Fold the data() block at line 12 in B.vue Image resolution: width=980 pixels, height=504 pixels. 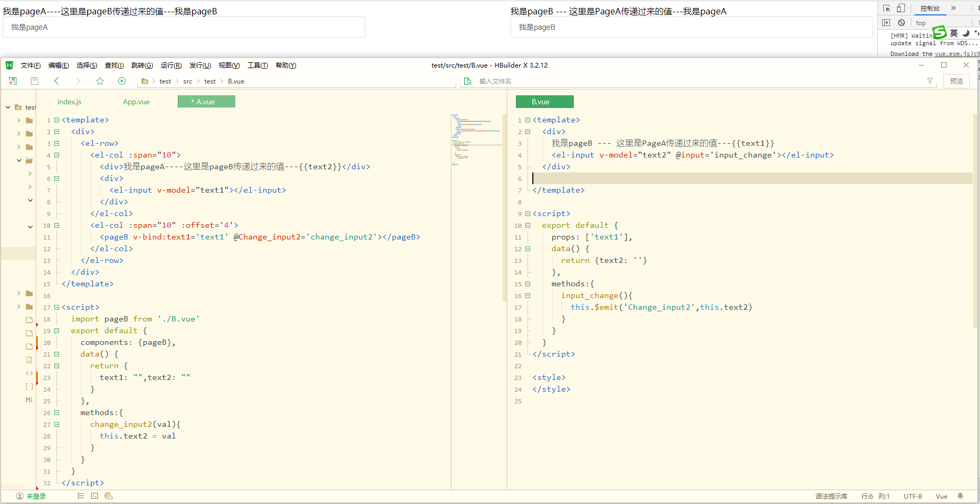pos(528,249)
